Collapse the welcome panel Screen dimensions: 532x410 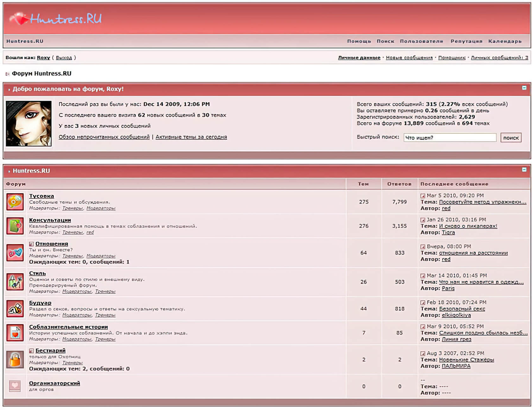[524, 88]
